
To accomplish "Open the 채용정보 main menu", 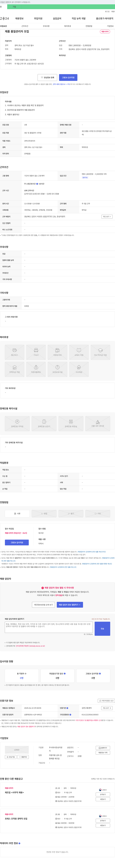I will 20,19.
